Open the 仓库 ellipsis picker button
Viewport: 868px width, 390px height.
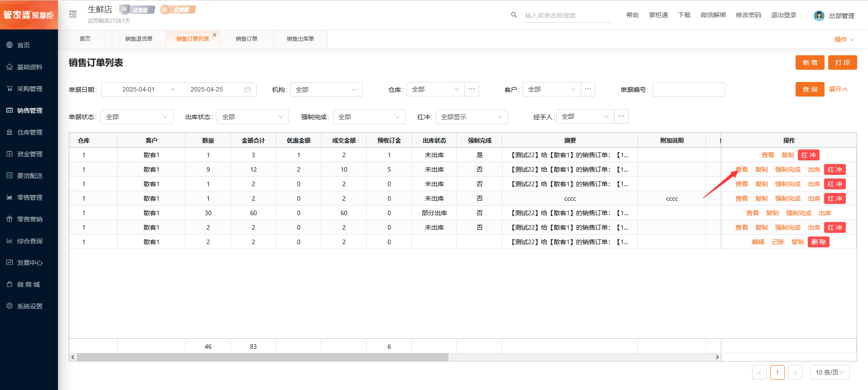point(472,89)
